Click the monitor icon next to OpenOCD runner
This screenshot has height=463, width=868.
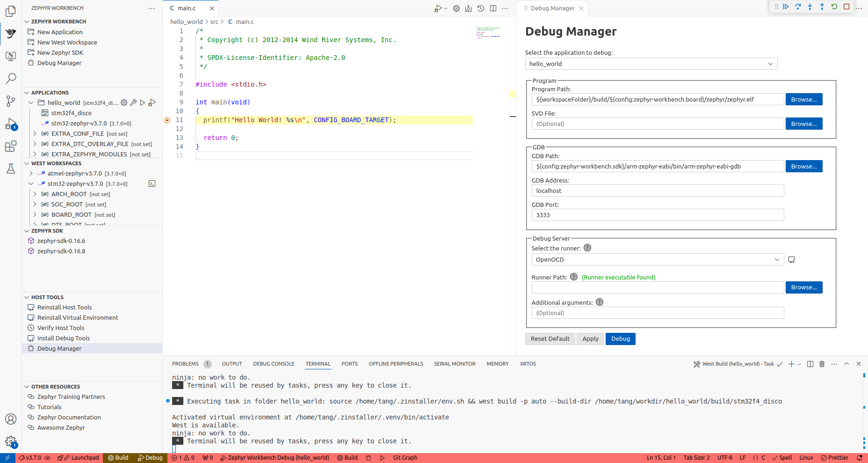[792, 260]
